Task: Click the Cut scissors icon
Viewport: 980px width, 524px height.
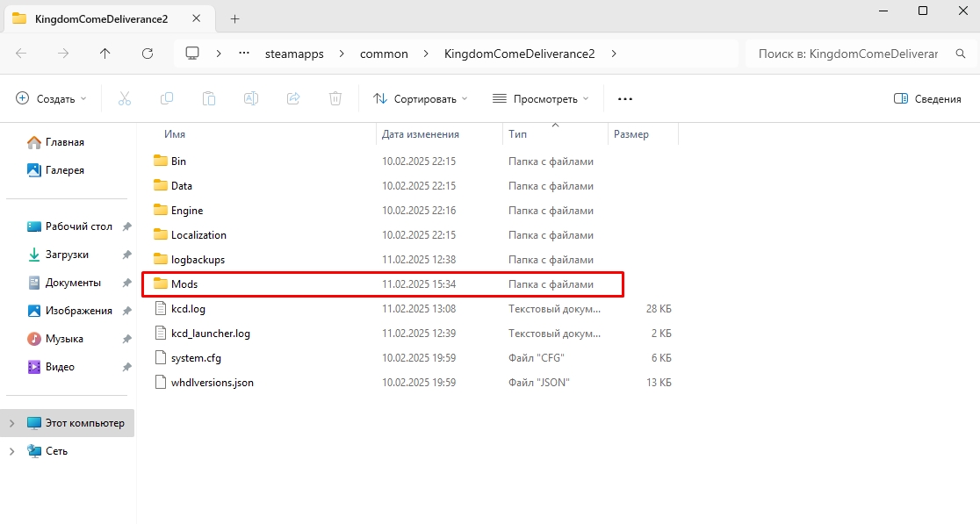Action: coord(125,98)
